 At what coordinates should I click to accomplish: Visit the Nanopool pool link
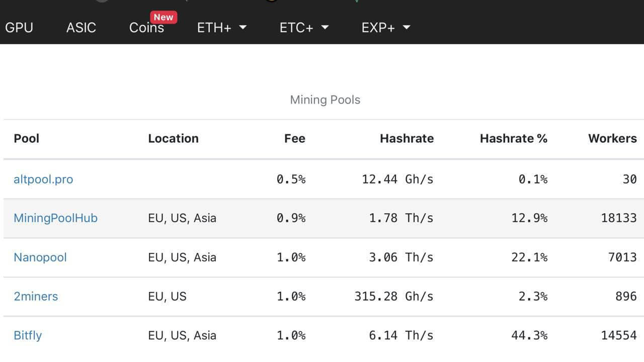coord(40,257)
